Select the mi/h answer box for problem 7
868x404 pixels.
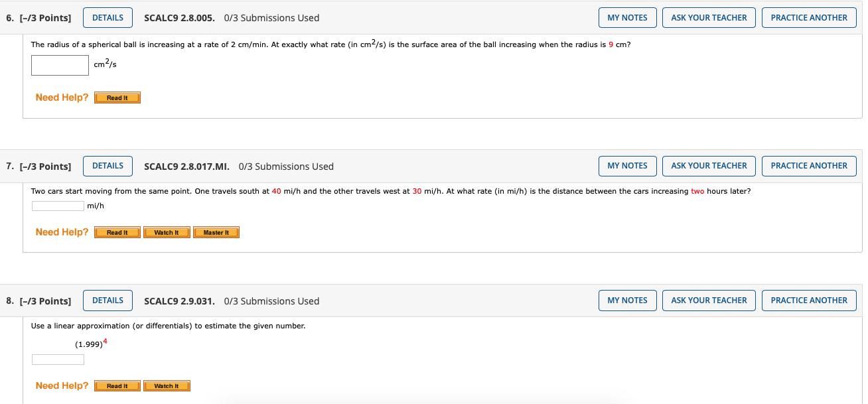coord(58,206)
